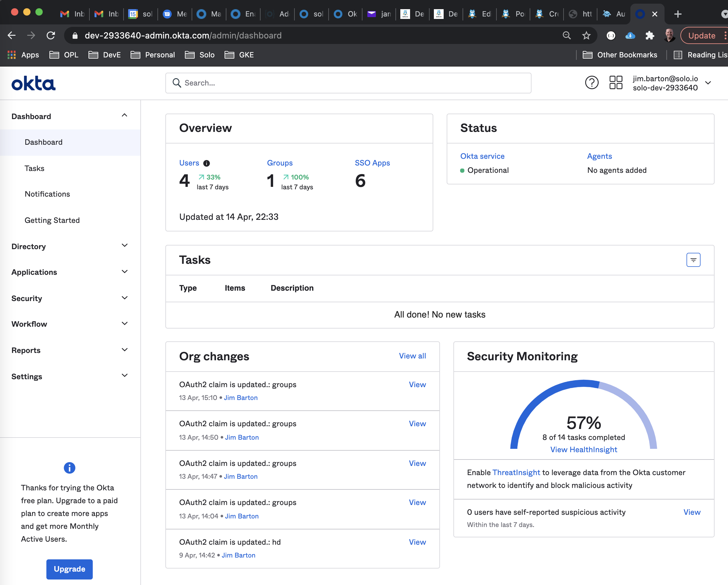The width and height of the screenshot is (728, 585).
Task: Open Okta service status link
Action: point(482,156)
